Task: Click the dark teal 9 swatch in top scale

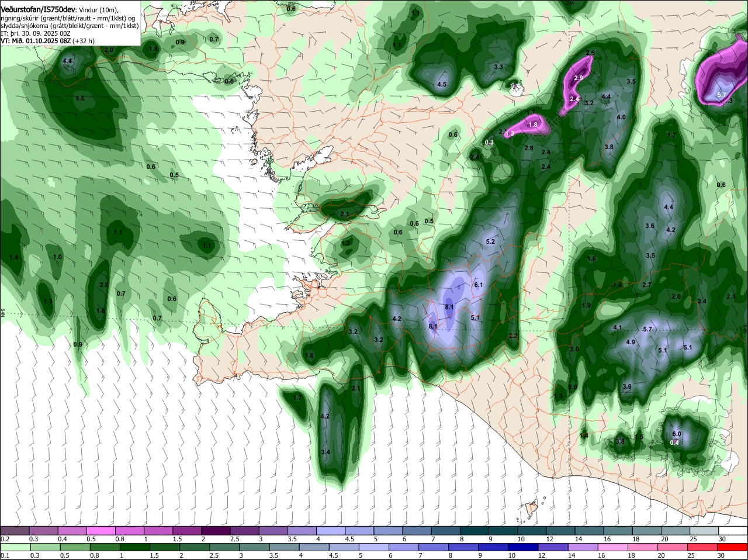Action: click(x=502, y=530)
